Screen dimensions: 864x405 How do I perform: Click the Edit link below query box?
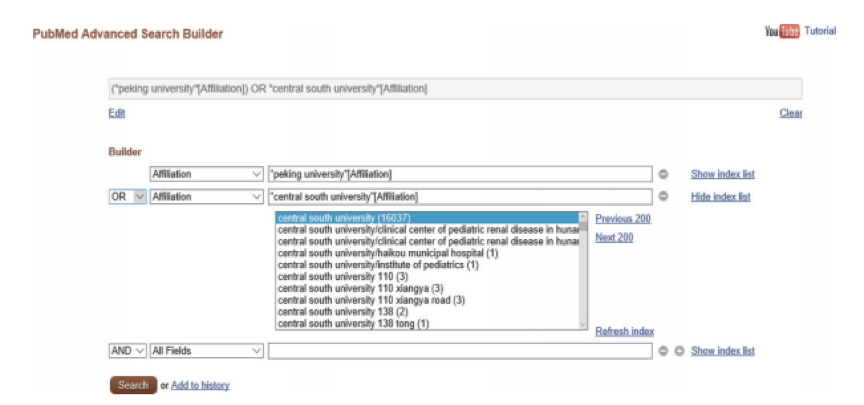(116, 113)
